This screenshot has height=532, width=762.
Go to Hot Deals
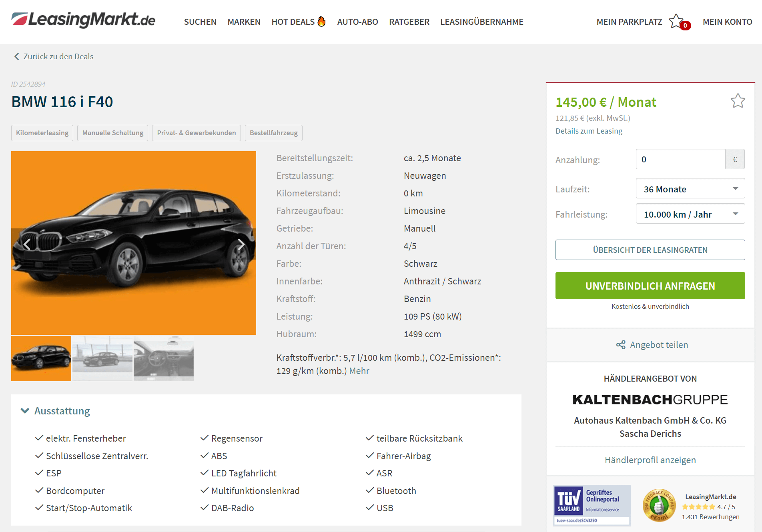[293, 22]
